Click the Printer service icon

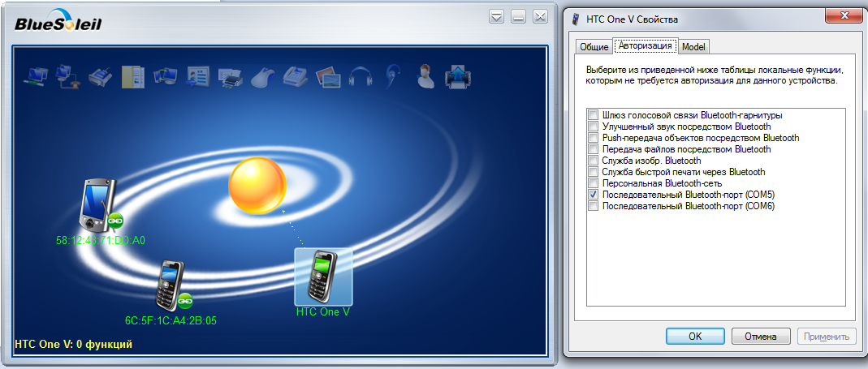click(x=231, y=77)
